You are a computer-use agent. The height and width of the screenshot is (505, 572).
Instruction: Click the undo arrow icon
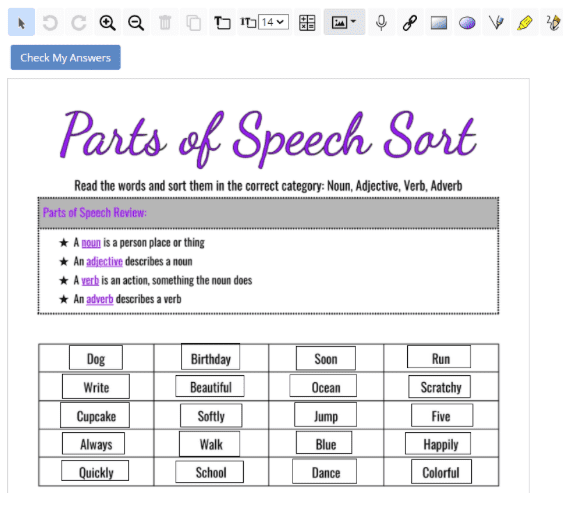pyautogui.click(x=50, y=23)
